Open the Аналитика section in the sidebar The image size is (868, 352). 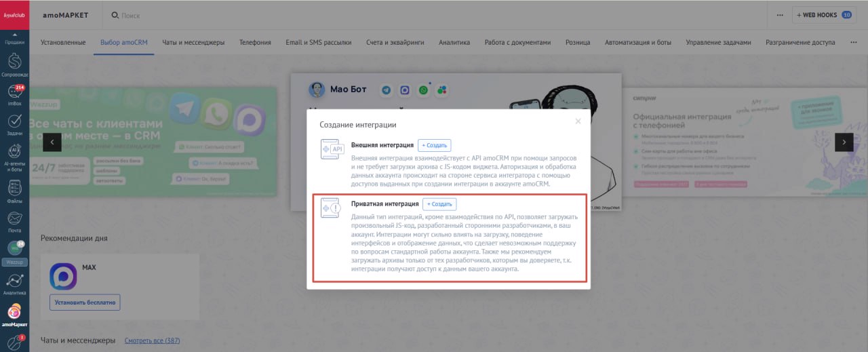point(14,284)
